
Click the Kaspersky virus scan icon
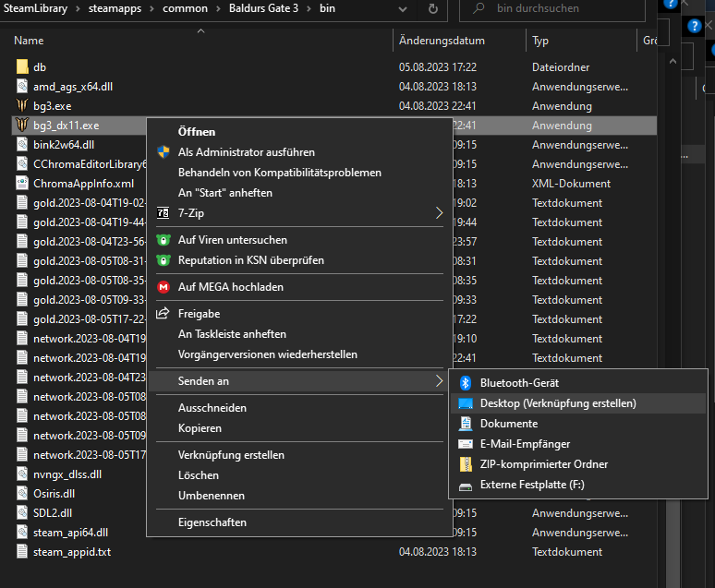pos(164,240)
